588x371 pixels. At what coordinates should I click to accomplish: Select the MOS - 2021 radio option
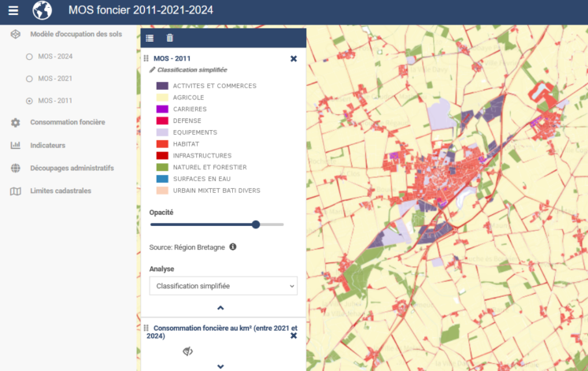(30, 79)
